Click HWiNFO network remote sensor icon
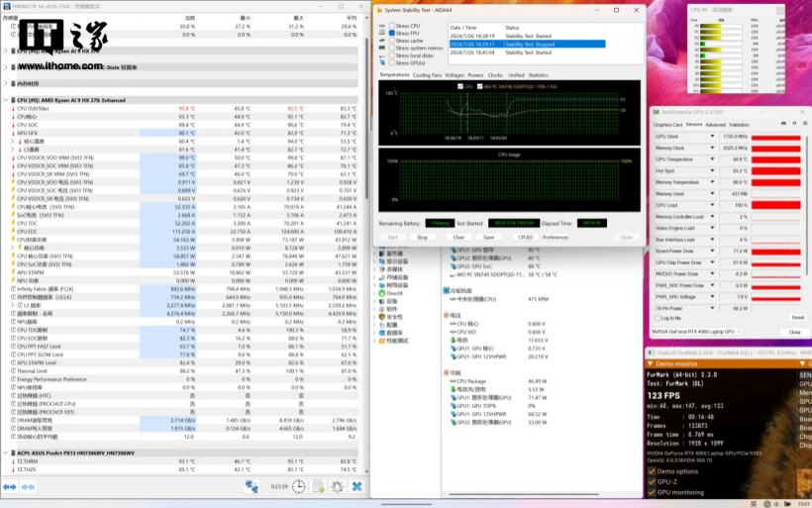 tap(253, 487)
